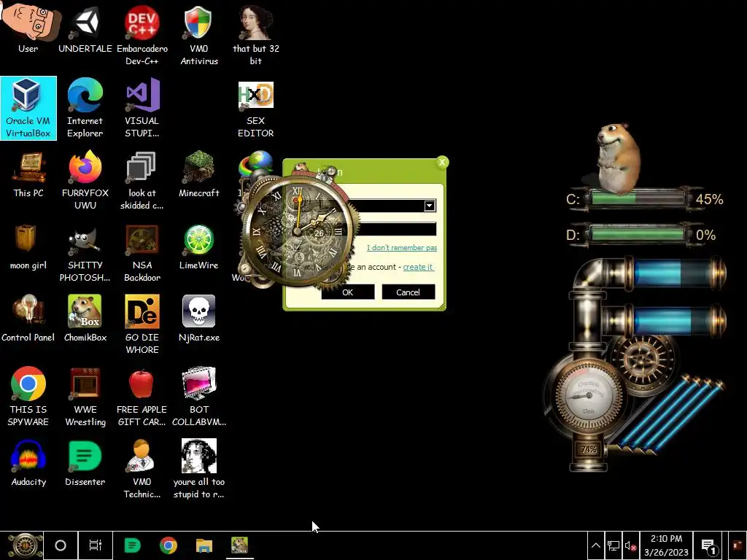The width and height of the screenshot is (747, 560).
Task: Open Chrome from the taskbar
Action: pyautogui.click(x=169, y=545)
